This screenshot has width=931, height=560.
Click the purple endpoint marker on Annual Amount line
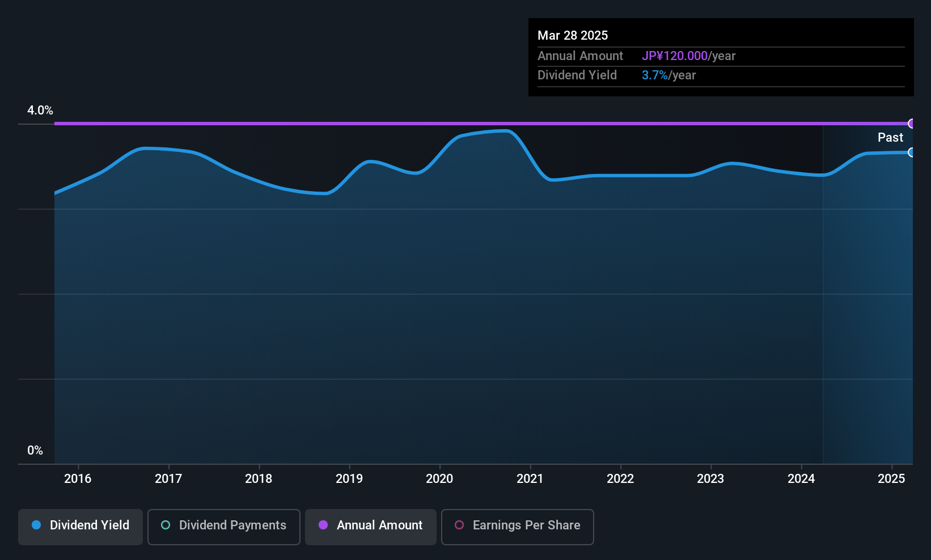coord(912,124)
